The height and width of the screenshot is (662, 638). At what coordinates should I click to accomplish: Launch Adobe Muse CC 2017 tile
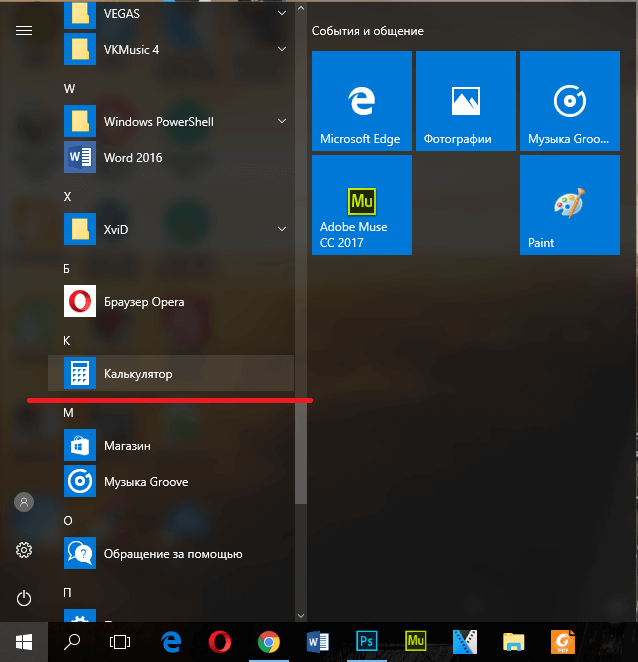[x=362, y=205]
